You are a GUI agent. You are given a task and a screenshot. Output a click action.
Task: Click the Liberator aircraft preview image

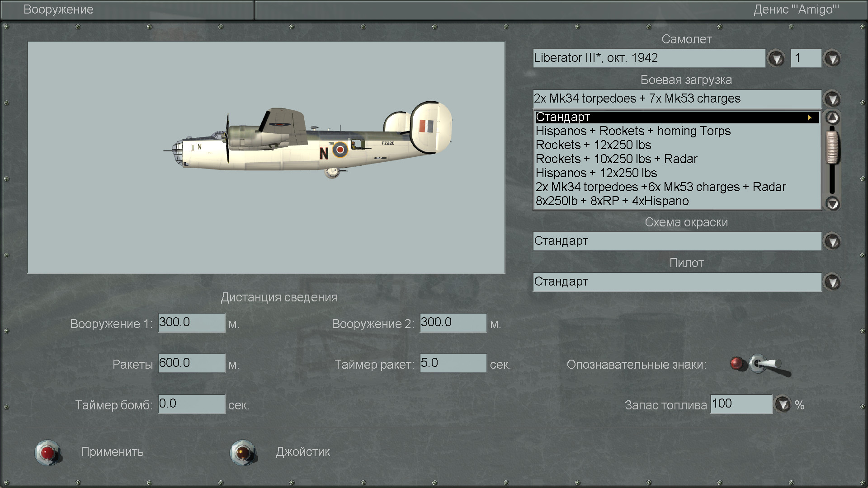[x=307, y=141]
